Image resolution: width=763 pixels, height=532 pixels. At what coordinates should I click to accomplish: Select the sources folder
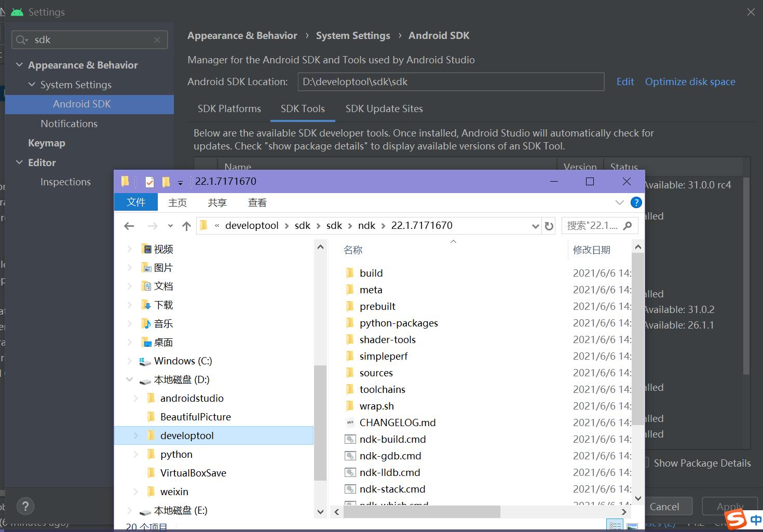click(376, 373)
